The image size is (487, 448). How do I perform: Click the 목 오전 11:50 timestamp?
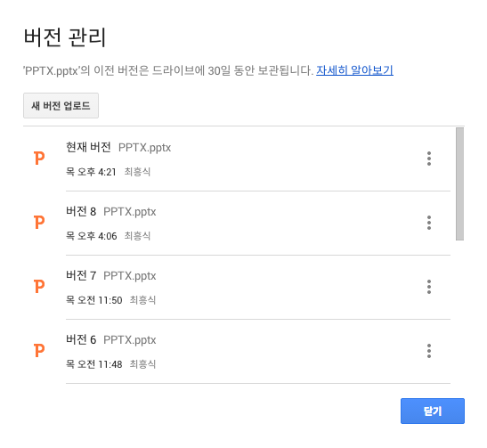pos(94,300)
